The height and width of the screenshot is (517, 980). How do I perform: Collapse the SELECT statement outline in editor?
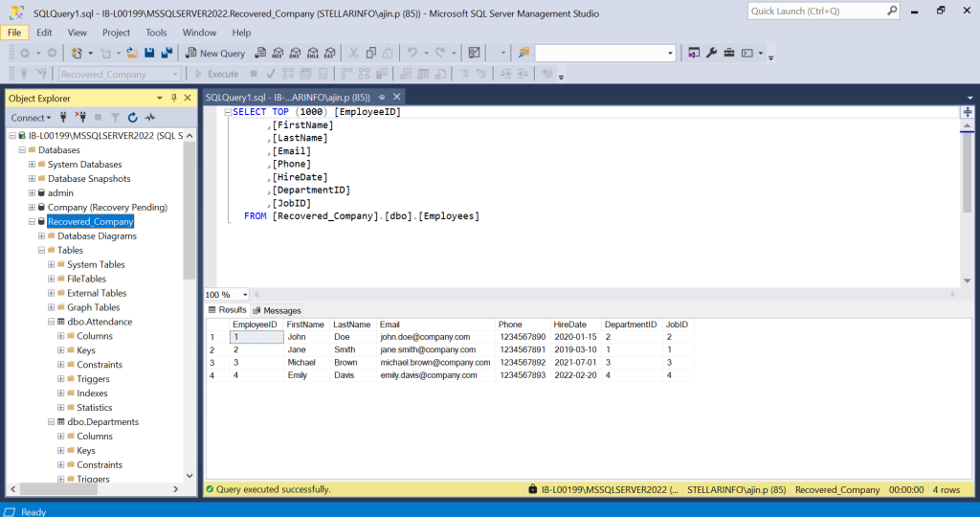[x=227, y=112]
